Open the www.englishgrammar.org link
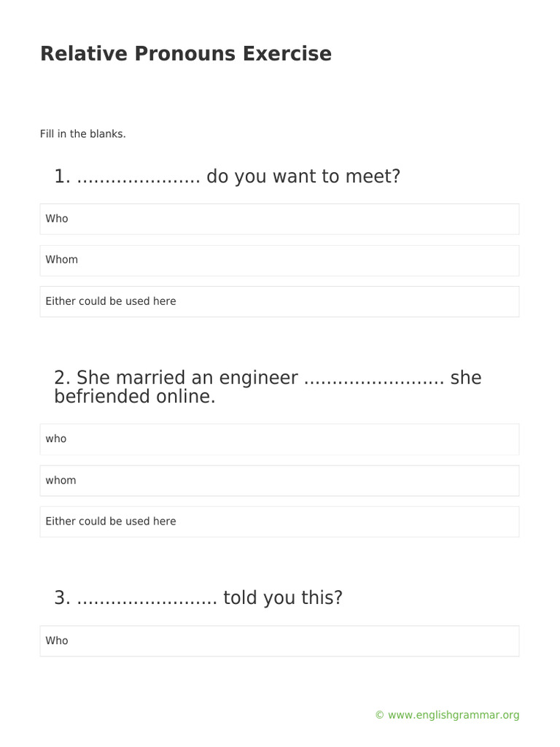Screen dimensions: 560x747 454,716
